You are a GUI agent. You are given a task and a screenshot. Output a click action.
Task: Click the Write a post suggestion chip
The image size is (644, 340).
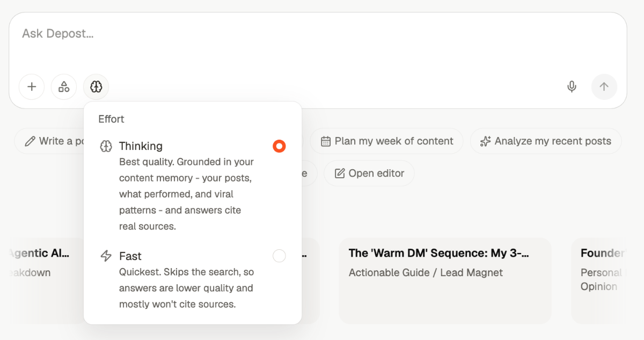(x=49, y=141)
